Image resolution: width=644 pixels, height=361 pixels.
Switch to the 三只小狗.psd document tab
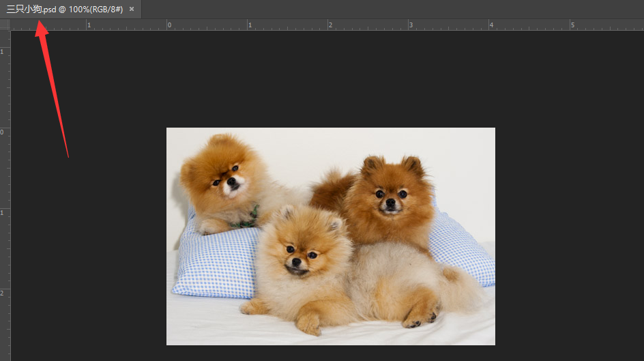(64, 9)
